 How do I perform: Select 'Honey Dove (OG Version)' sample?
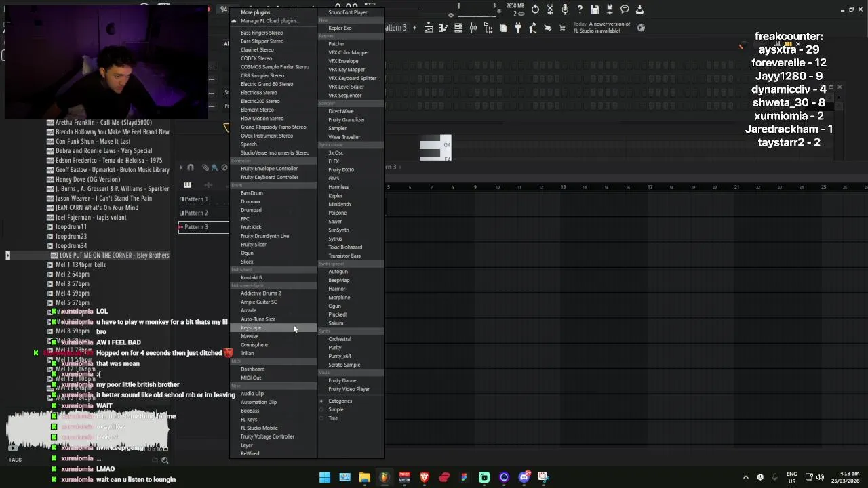click(x=87, y=180)
